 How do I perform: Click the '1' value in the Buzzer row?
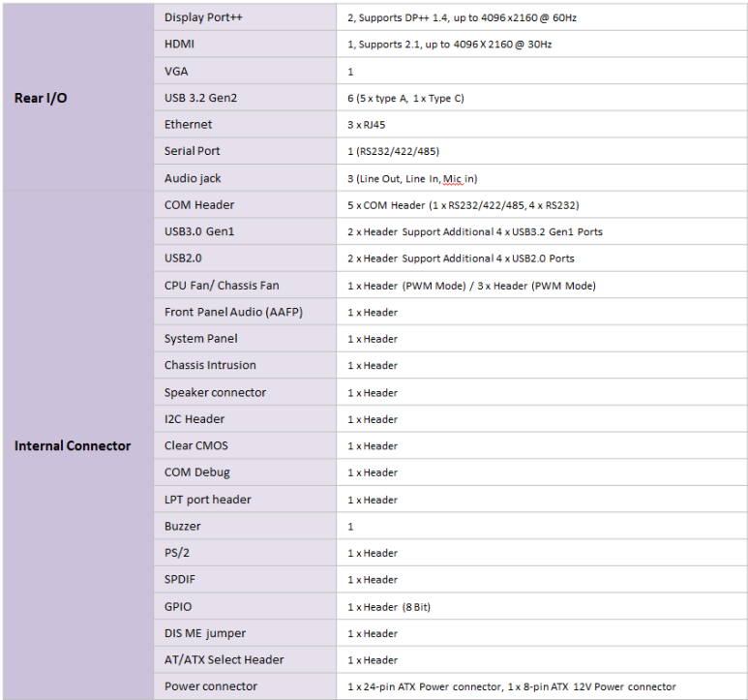click(x=350, y=527)
